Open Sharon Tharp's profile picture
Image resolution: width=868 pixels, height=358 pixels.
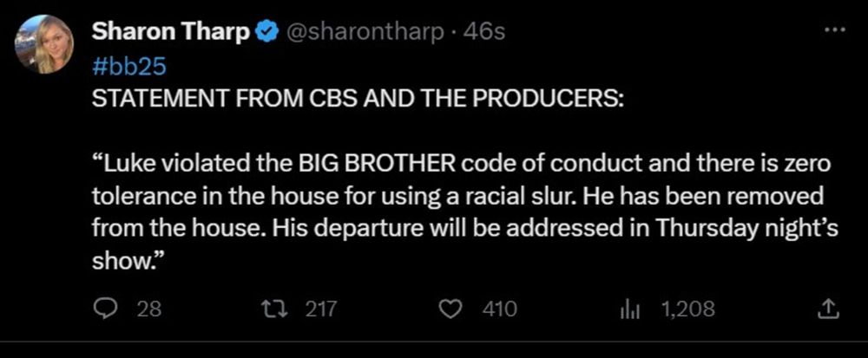43,44
